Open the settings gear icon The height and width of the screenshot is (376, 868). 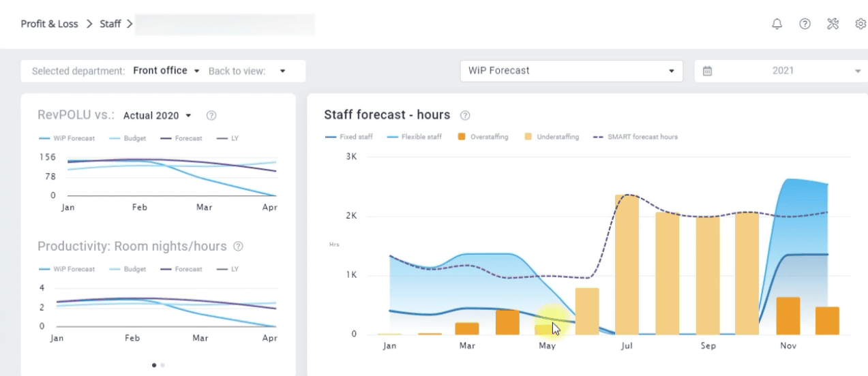pyautogui.click(x=860, y=24)
